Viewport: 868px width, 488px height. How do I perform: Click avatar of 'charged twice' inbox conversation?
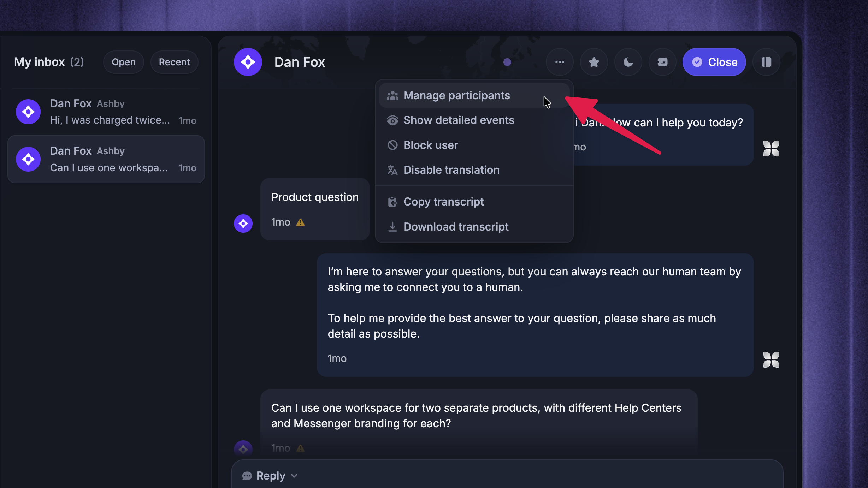pos(28,112)
